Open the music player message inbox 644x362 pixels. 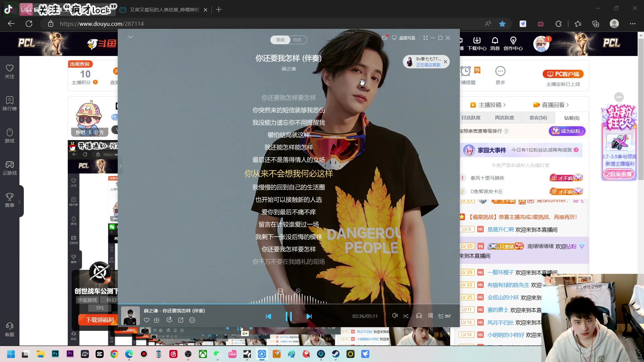(x=385, y=38)
